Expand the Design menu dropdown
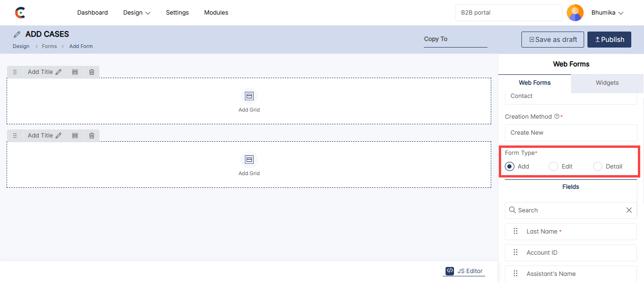Viewport: 644px width, 282px height. [x=137, y=13]
